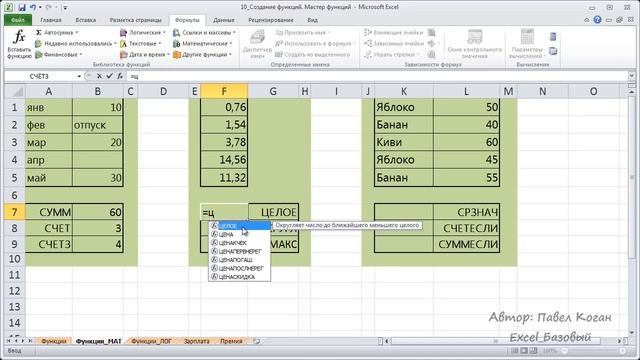Image resolution: width=640 pixels, height=360 pixels.
Task: Click the СРЗНАЧ label cell
Action: pyautogui.click(x=466, y=212)
